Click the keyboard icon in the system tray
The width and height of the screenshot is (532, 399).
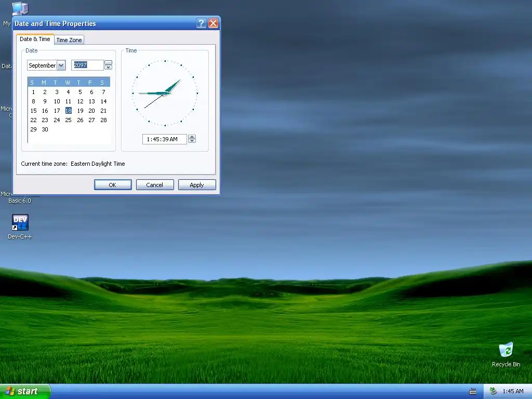click(472, 392)
